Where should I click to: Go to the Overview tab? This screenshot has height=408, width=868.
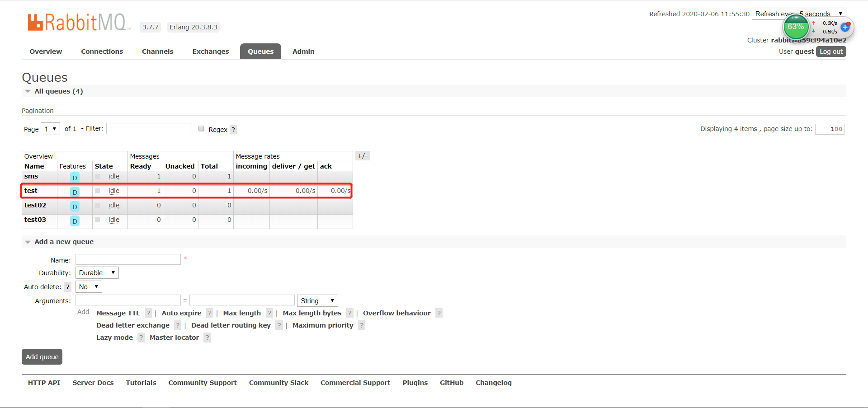click(x=46, y=52)
